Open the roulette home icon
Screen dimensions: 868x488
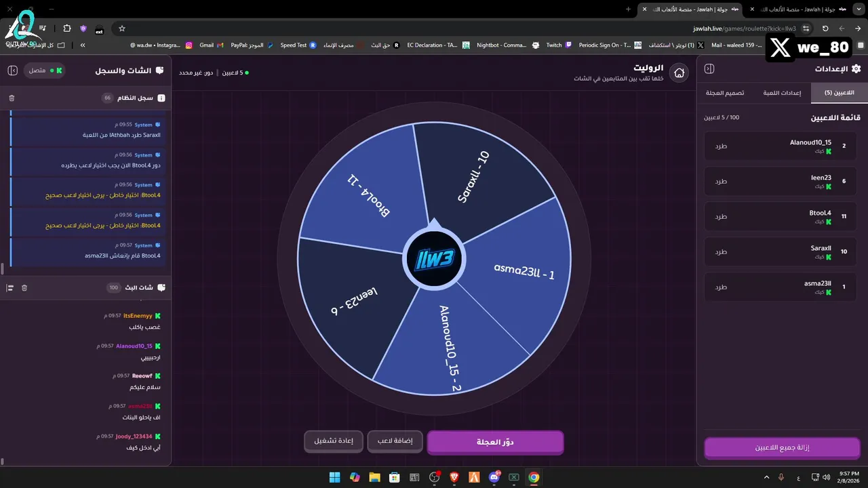(x=679, y=73)
